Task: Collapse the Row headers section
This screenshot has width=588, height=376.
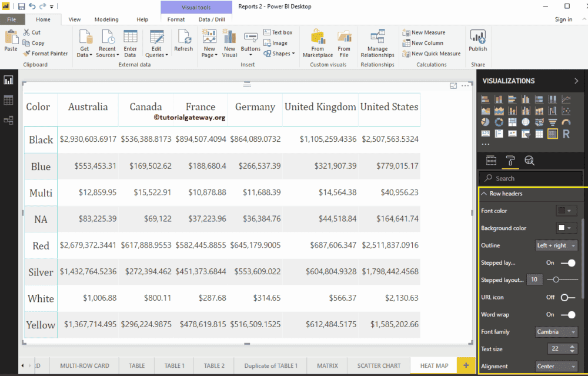Action: tap(485, 194)
